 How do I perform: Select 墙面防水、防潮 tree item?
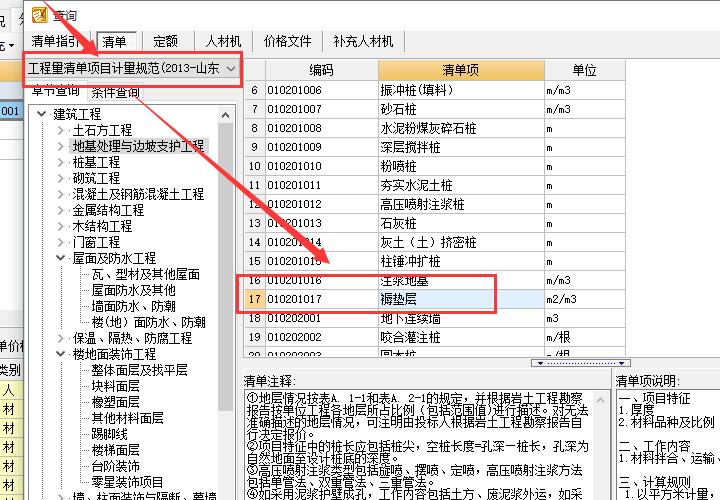(134, 306)
